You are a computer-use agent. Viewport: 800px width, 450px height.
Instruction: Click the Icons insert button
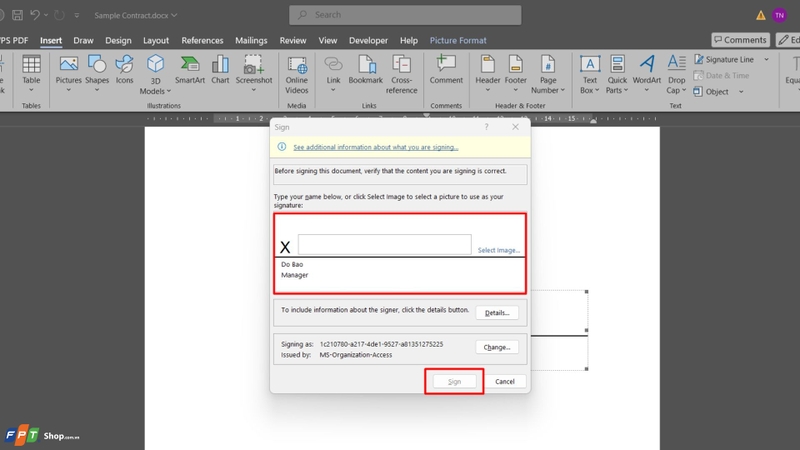click(124, 70)
